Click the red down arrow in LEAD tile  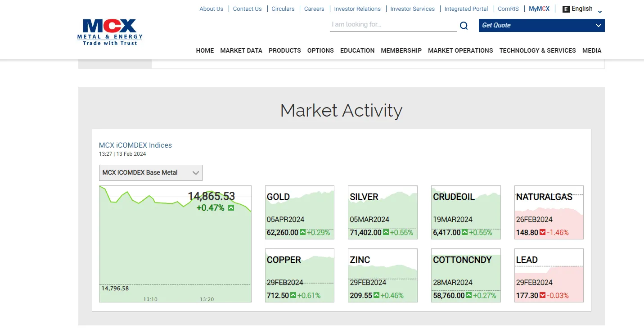click(x=542, y=296)
